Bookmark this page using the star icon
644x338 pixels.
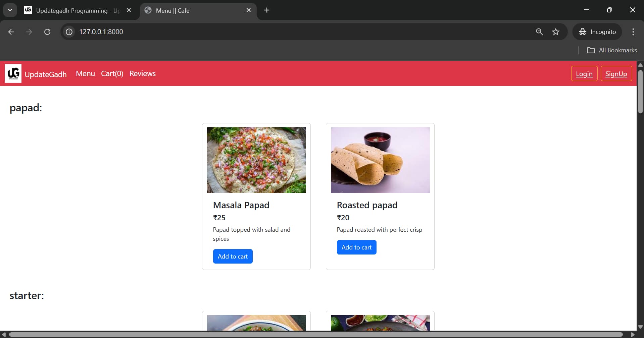(556, 32)
